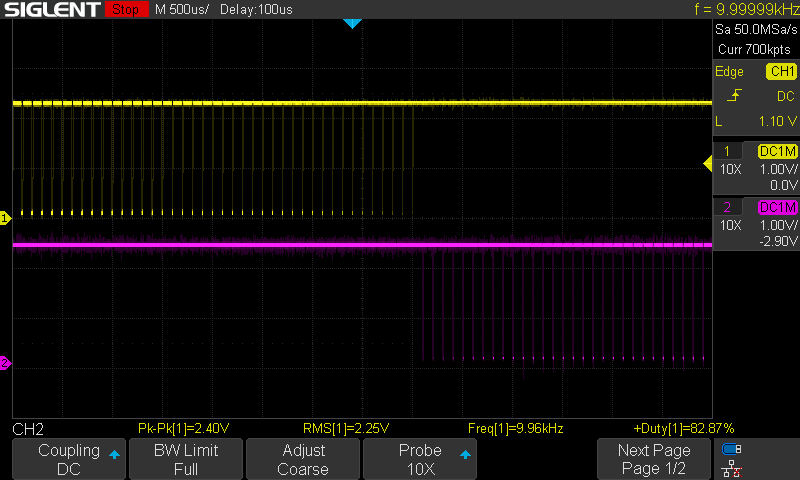
Task: Toggle the BW Limit Full softkey
Action: (x=186, y=459)
